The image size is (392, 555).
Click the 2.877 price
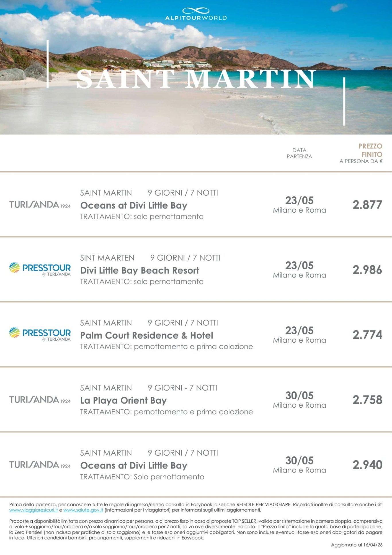(367, 205)
